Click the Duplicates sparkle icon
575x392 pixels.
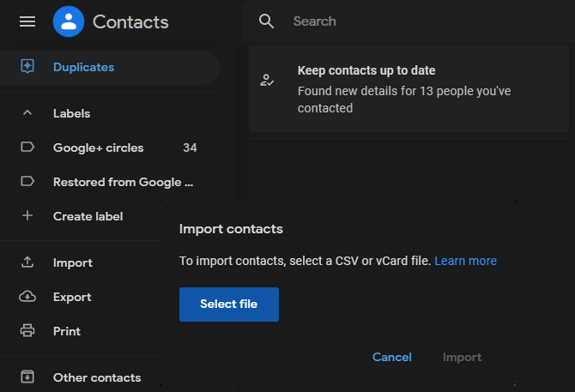click(27, 67)
